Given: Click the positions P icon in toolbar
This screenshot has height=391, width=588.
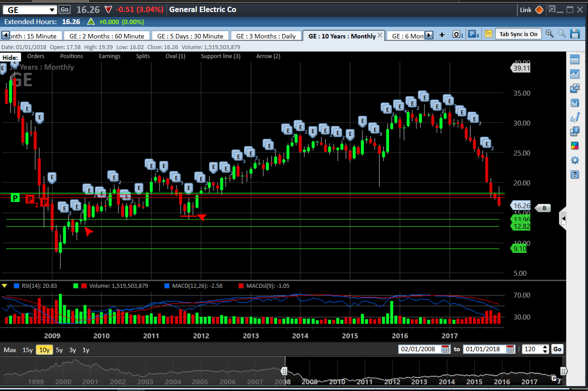Looking at the screenshot, I should click(473, 34).
